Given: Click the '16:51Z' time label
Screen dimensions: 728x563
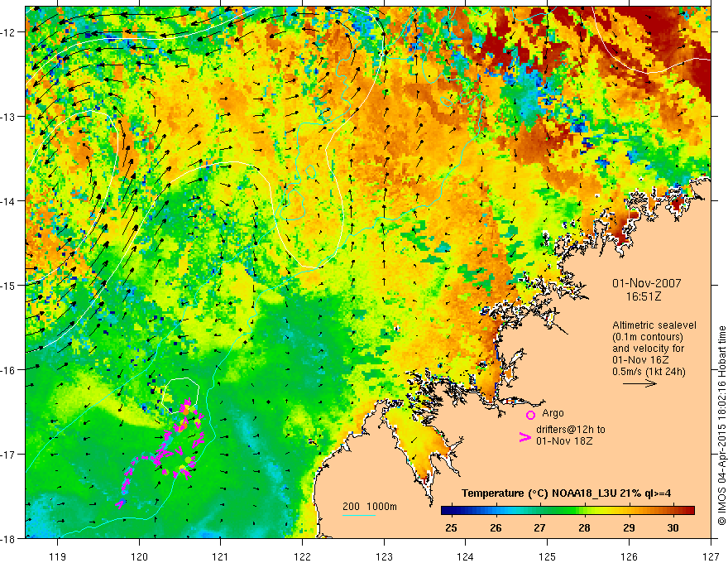Looking at the screenshot, I should point(643,297).
